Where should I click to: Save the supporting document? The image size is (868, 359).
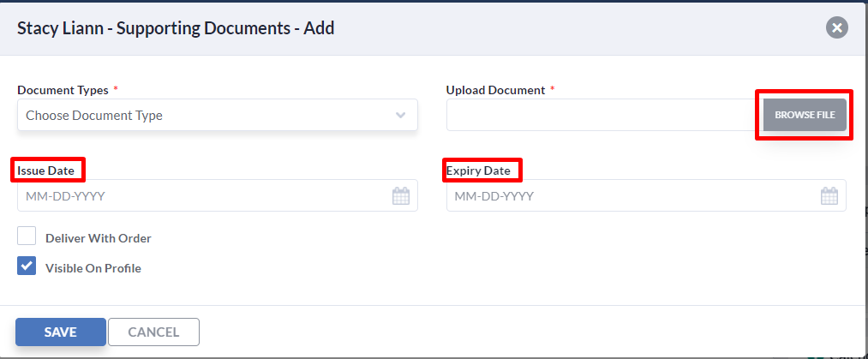pos(60,332)
